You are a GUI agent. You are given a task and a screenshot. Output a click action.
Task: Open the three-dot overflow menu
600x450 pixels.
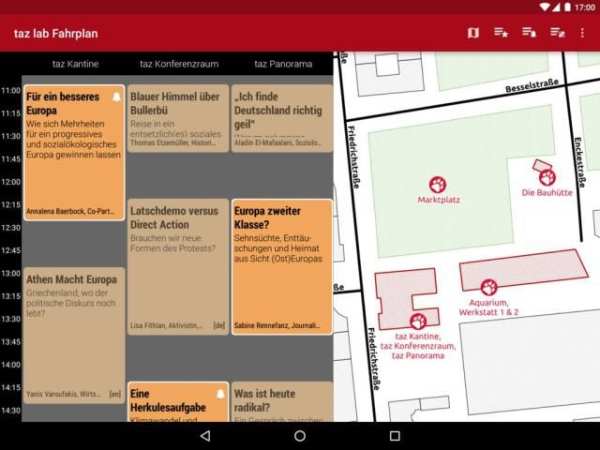(x=582, y=33)
